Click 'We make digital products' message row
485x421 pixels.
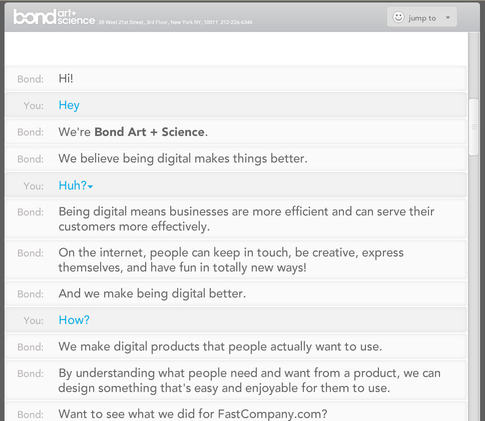pos(236,347)
